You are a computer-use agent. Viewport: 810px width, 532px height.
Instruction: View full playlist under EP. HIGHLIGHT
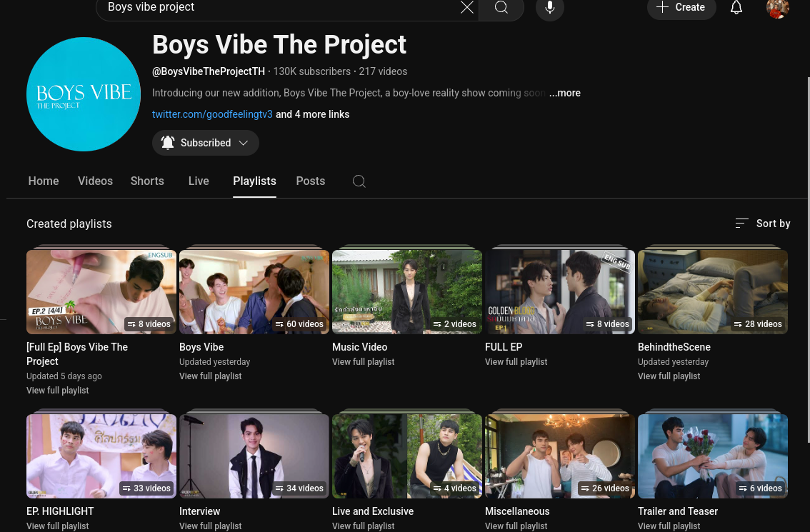57,526
